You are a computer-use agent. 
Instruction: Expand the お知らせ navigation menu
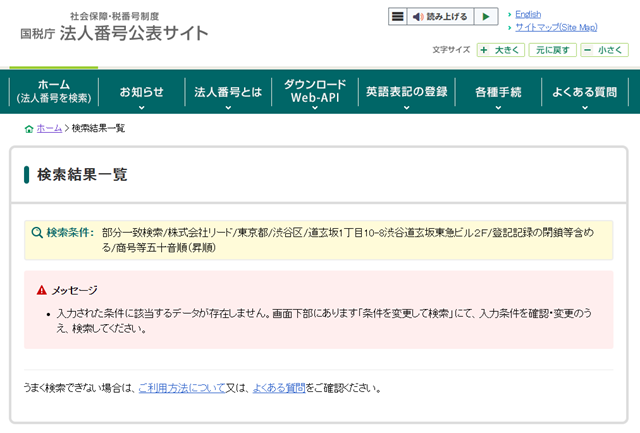(x=141, y=92)
